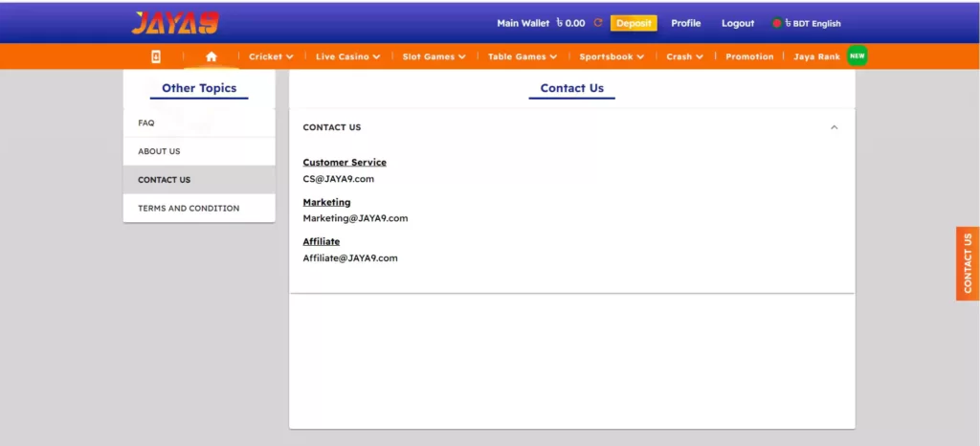This screenshot has width=980, height=446.
Task: Click the Contact Us page title
Action: tap(572, 88)
